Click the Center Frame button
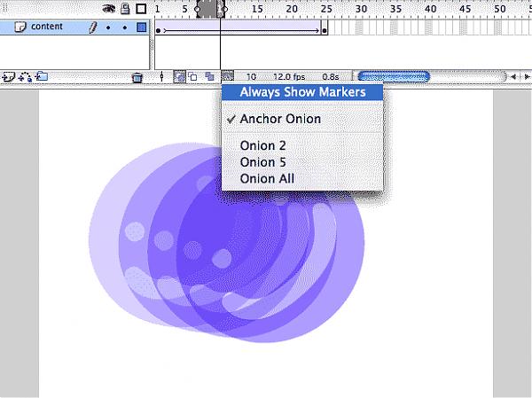Image resolution: width=532 pixels, height=398 pixels. click(x=162, y=77)
